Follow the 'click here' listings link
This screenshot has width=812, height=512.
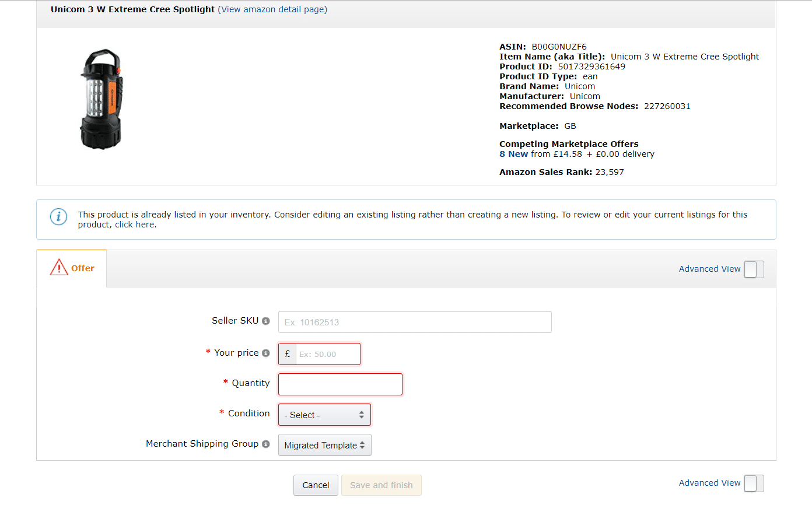(x=135, y=225)
